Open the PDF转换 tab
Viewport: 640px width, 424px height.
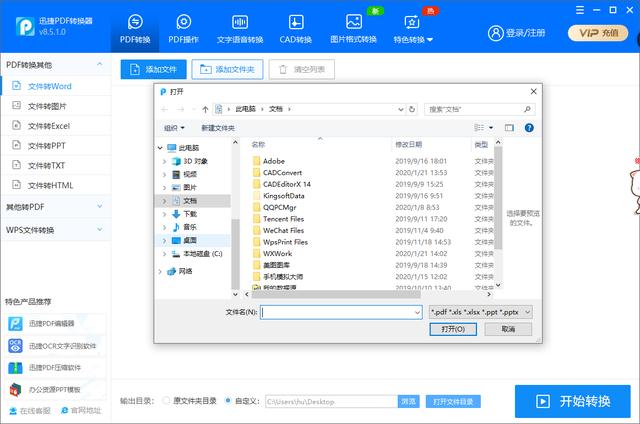(135, 29)
